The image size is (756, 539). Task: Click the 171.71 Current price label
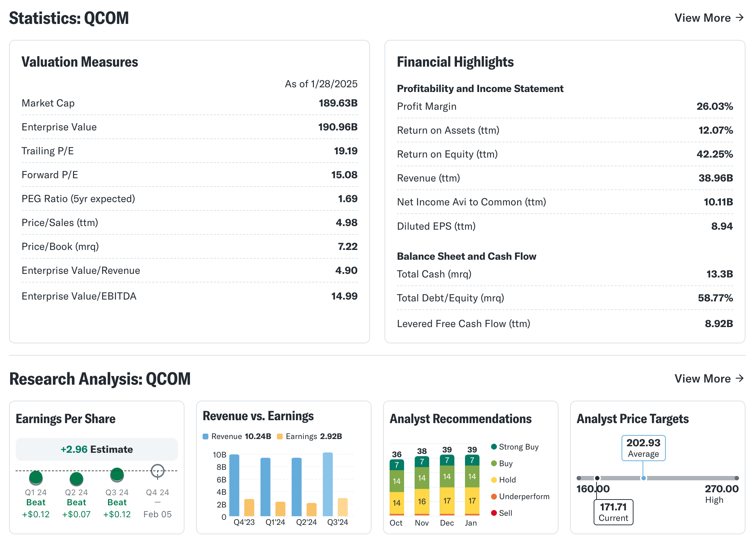pos(613,512)
